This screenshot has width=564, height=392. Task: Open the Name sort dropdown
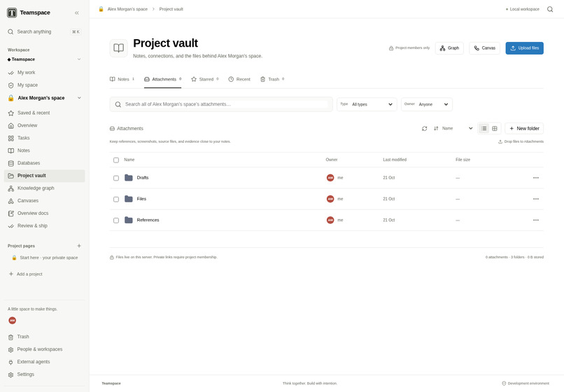click(x=458, y=129)
